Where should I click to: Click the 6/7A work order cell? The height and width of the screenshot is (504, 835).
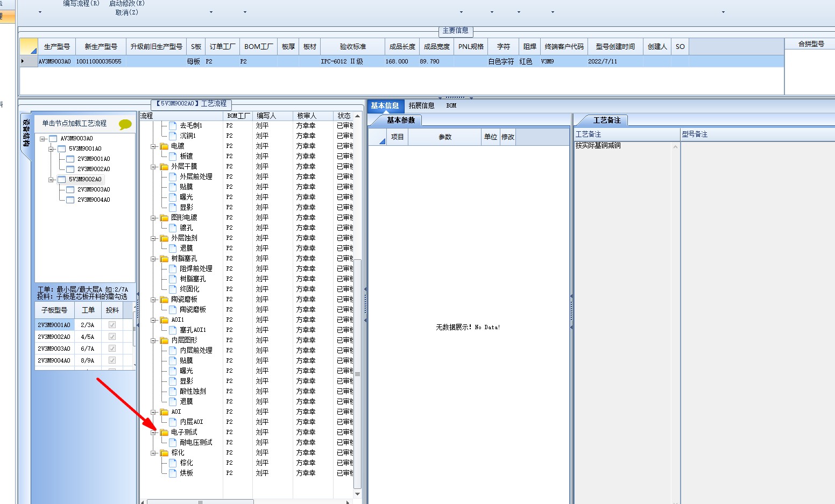click(88, 349)
